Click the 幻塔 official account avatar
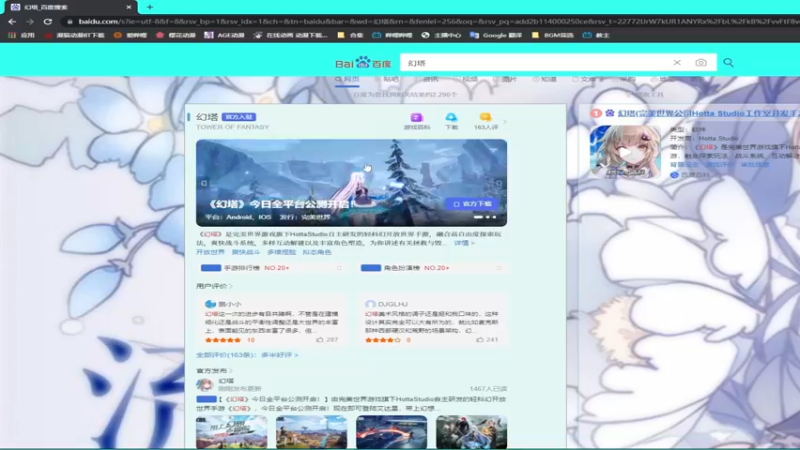The image size is (800, 450). click(x=205, y=385)
